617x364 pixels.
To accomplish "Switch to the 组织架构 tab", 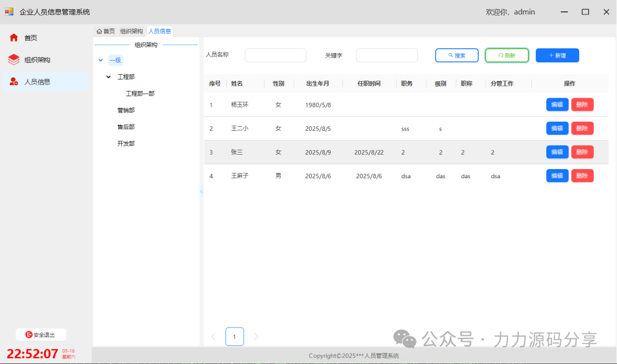I will pyautogui.click(x=131, y=31).
